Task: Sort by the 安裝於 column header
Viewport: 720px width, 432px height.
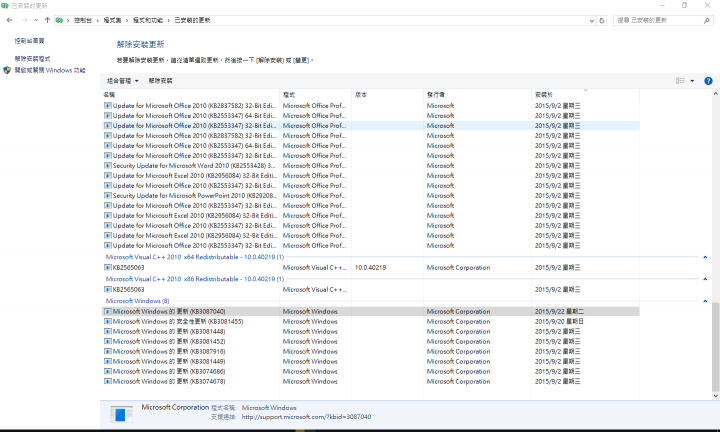Action: coord(585,95)
